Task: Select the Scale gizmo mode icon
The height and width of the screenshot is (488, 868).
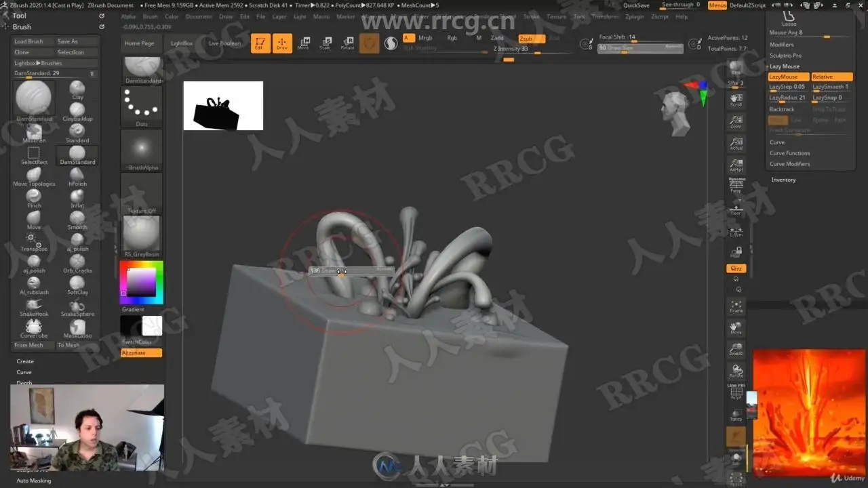Action: (325, 43)
